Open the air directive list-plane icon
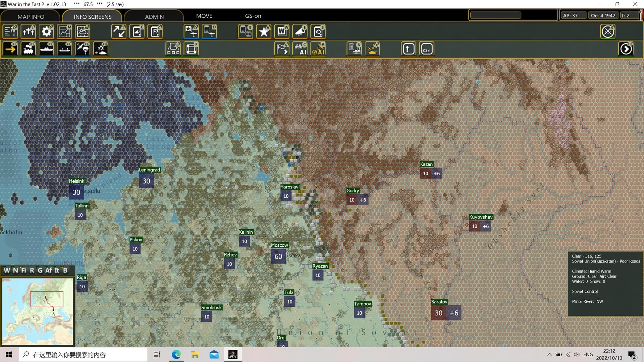 [x=210, y=32]
